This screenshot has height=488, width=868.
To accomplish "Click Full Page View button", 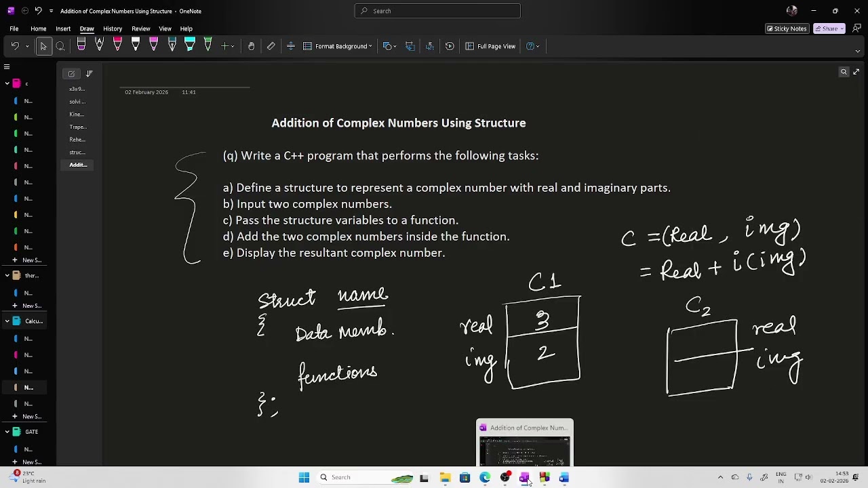I will click(491, 46).
